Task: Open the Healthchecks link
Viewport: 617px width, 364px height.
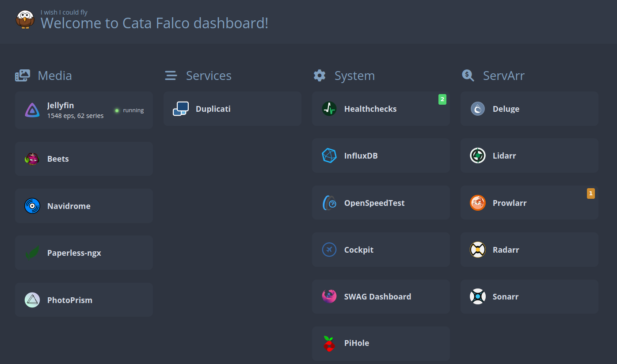Action: point(381,109)
